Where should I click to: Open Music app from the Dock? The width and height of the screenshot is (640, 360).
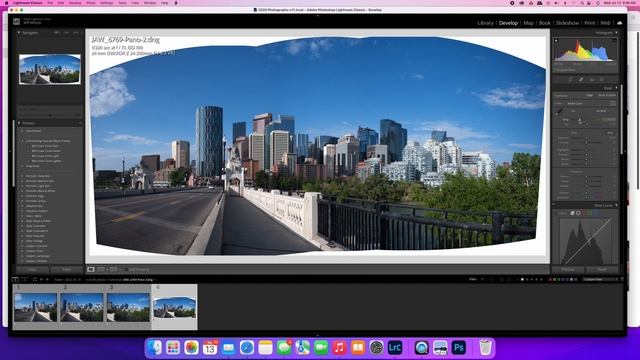click(339, 347)
